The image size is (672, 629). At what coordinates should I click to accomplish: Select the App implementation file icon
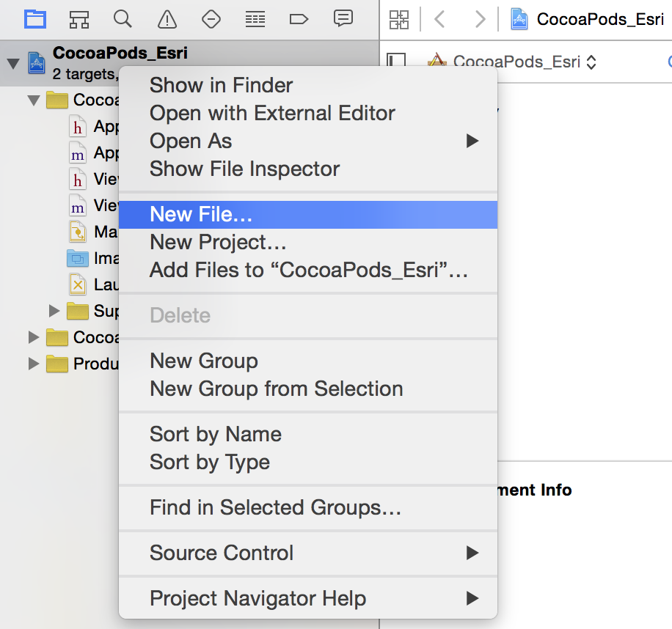77,153
